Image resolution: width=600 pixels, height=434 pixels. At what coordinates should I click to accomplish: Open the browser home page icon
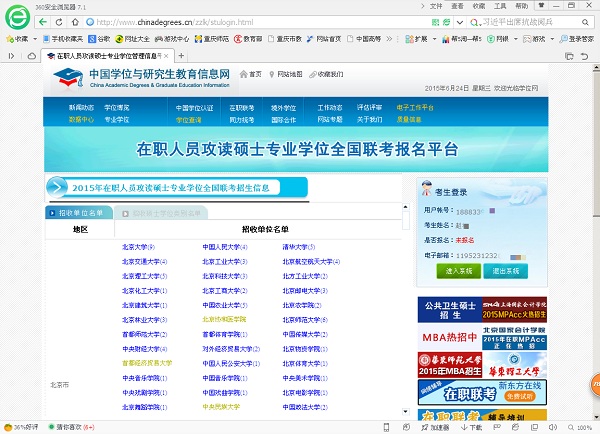click(75, 22)
